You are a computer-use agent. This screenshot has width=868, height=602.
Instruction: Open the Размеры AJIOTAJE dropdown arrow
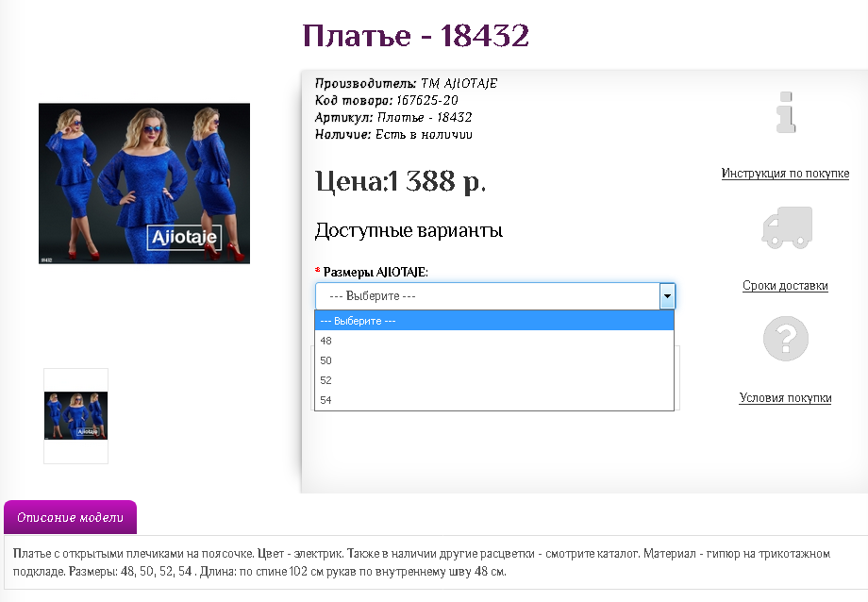click(667, 295)
